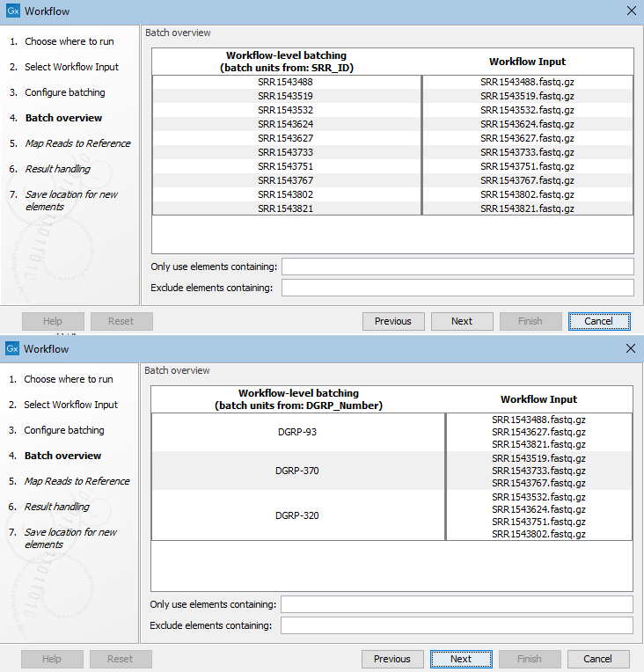Cancel the DGRP_Number batching workflow dialog
This screenshot has width=644, height=672.
(x=597, y=659)
